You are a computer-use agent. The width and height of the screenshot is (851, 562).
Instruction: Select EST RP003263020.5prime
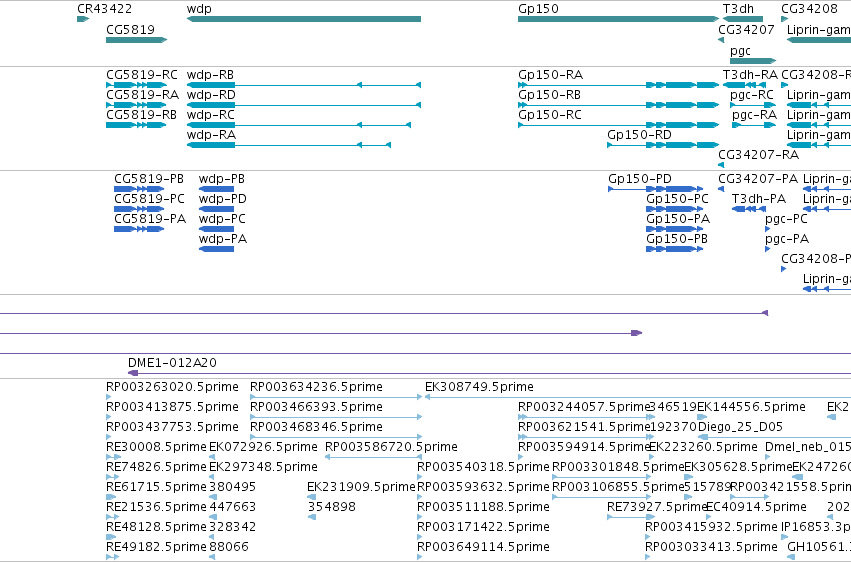(109, 398)
